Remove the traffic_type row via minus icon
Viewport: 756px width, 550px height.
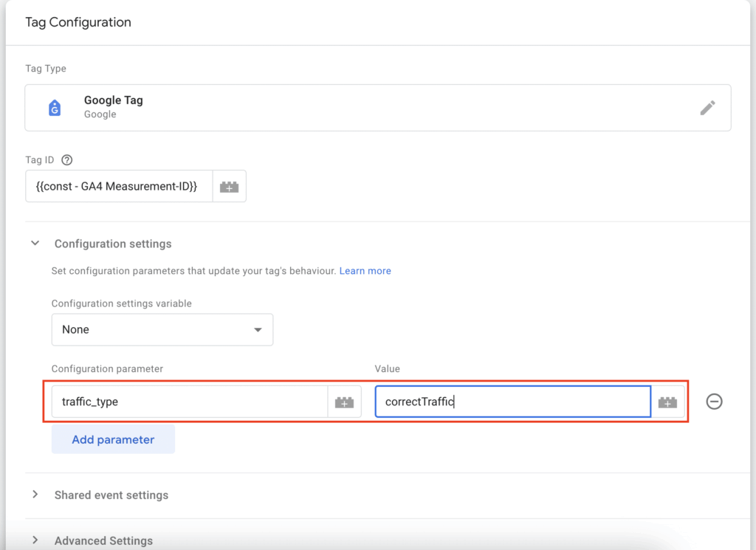713,401
